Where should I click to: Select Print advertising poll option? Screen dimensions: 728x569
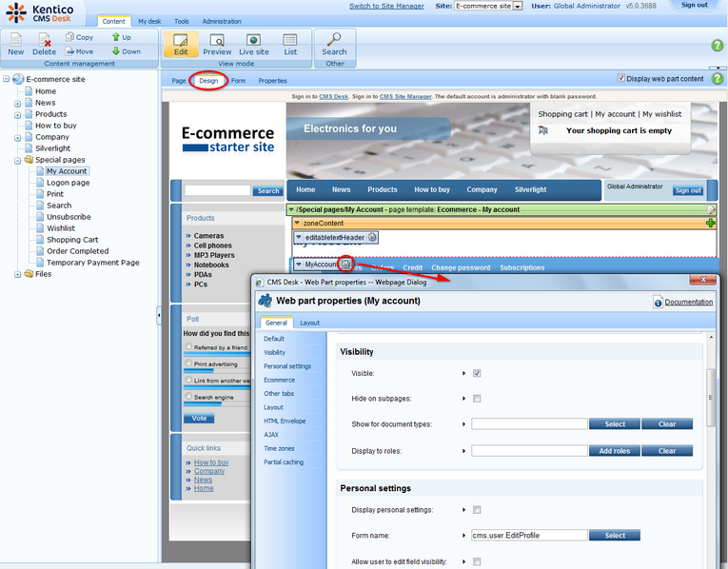(188, 363)
